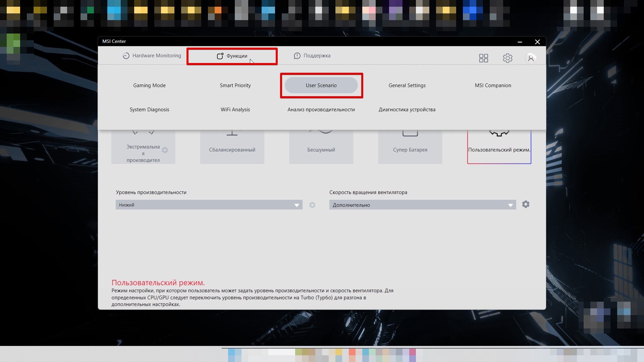Open General Settings feature

point(407,85)
